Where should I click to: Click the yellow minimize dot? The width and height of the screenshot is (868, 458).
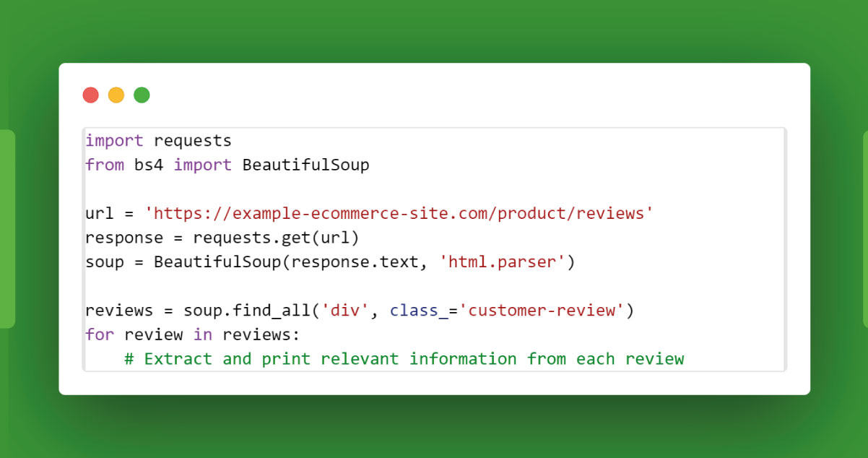(116, 95)
